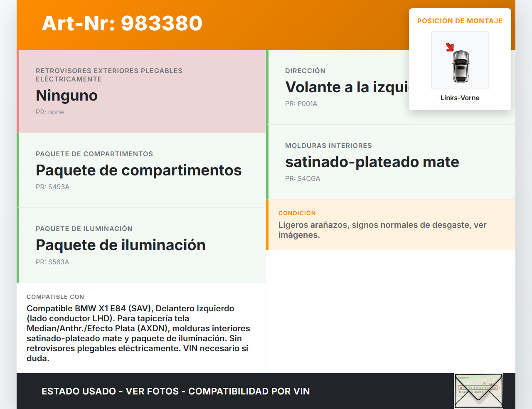Viewport: 532px width, 409px height.
Task: Click 'MOLDURAS INTERIORES' label
Action: pyautogui.click(x=329, y=145)
